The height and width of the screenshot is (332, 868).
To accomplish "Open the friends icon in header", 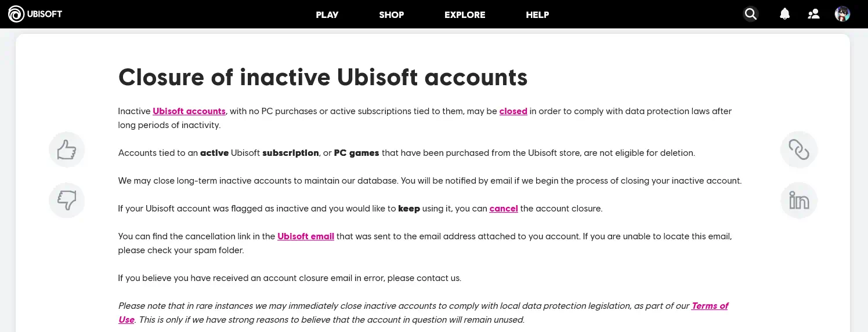I will click(813, 14).
